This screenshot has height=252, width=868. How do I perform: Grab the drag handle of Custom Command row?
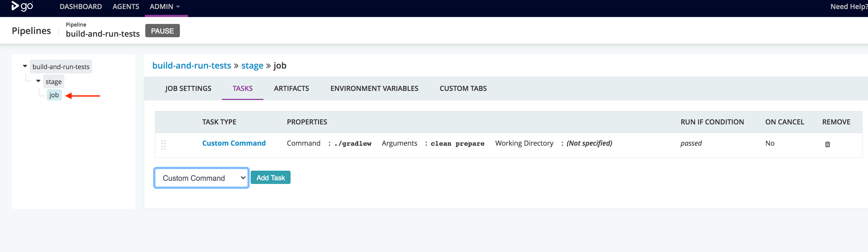(163, 145)
